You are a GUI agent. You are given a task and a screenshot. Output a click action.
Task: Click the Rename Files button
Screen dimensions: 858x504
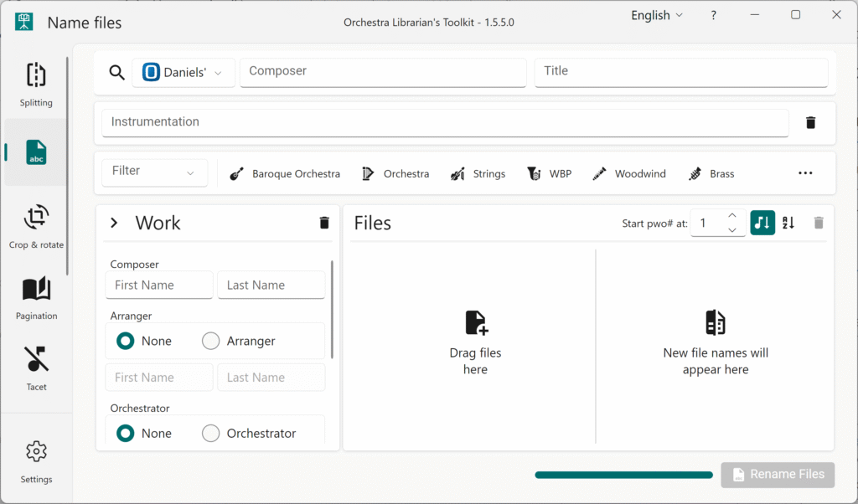[x=778, y=475]
